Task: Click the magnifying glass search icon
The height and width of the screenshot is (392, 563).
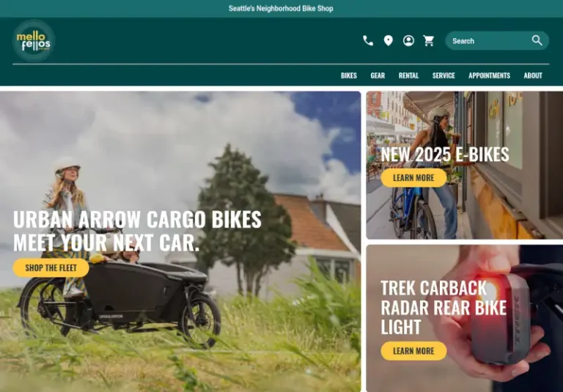Action: (537, 40)
